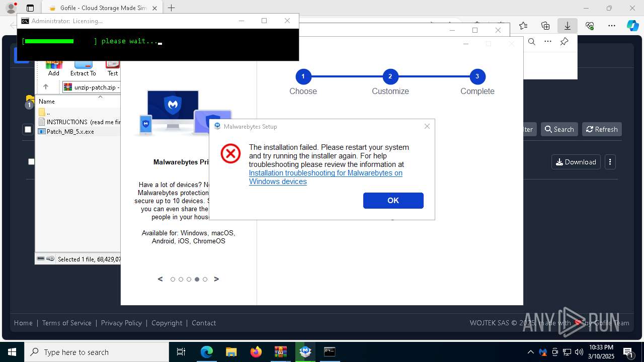Search downloads using magnifier in Downloads panel
The image size is (644, 362).
532,42
